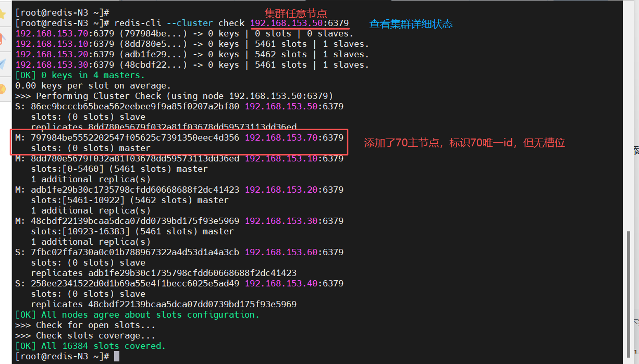639x364 pixels.
Task: Click 'slots:[5461-10922] (5462 slots) master'
Action: coord(130,200)
